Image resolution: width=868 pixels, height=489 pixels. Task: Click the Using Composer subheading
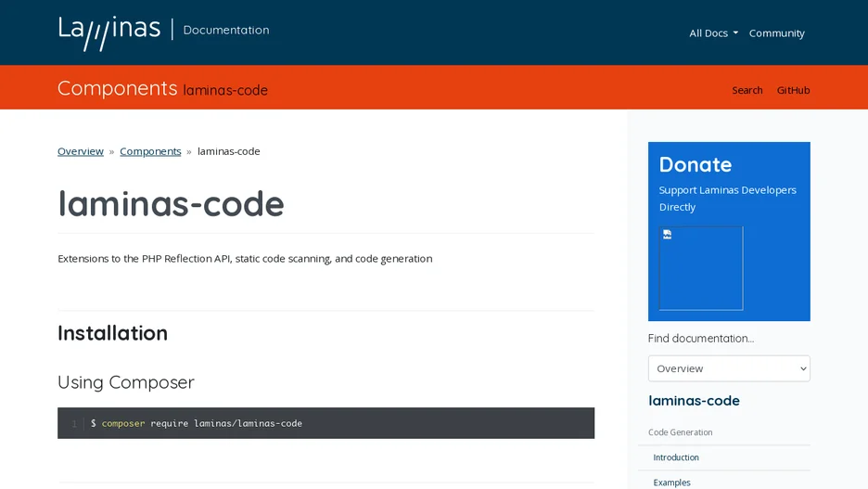tap(126, 382)
